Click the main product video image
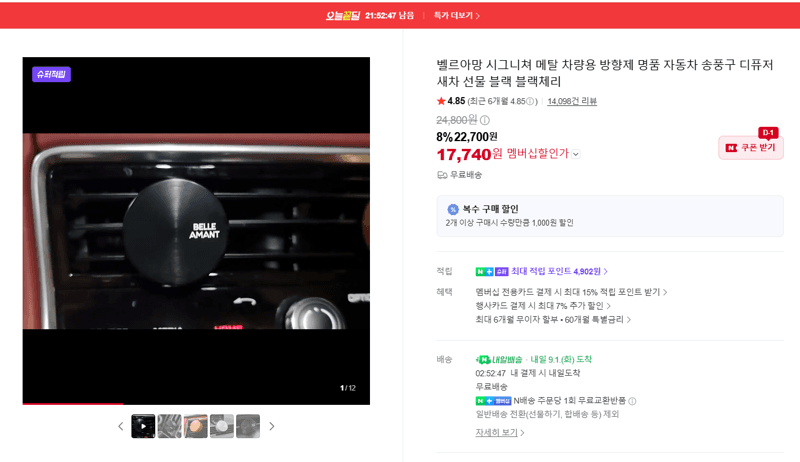The image size is (800, 462). coord(196,230)
